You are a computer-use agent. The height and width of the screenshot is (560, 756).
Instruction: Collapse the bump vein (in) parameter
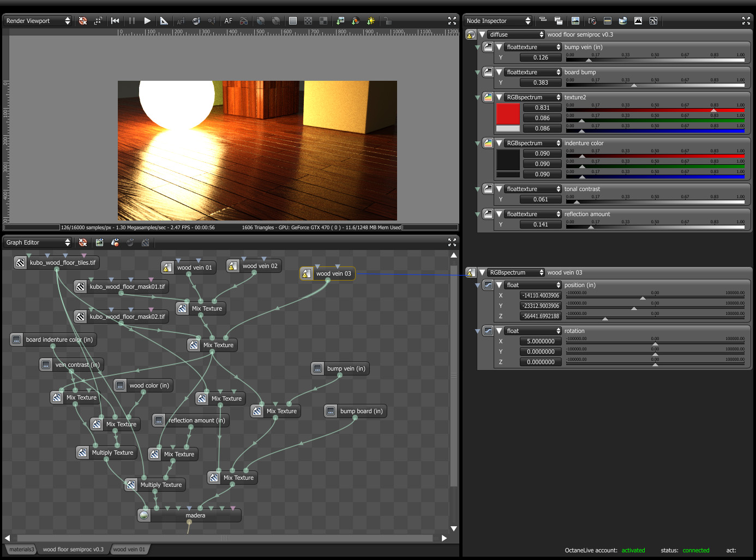499,47
